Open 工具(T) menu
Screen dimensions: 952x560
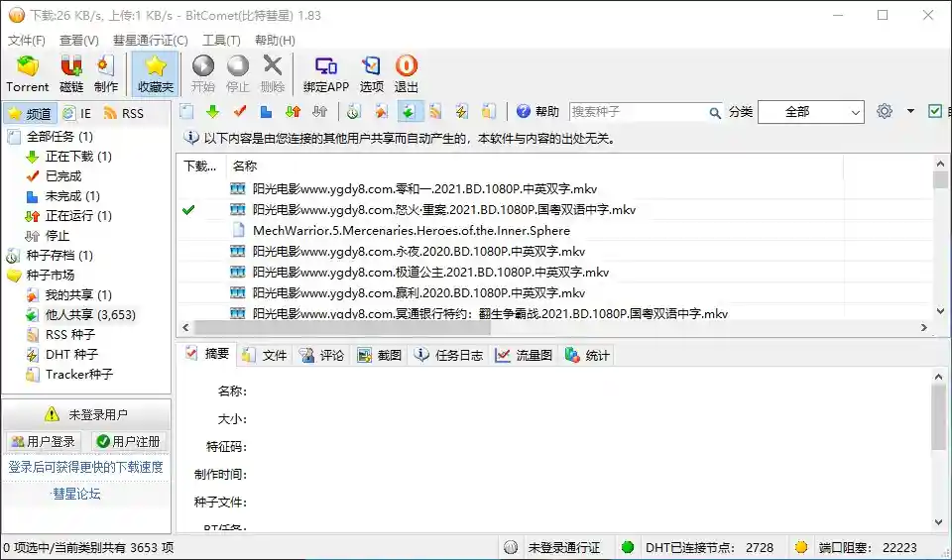(221, 40)
